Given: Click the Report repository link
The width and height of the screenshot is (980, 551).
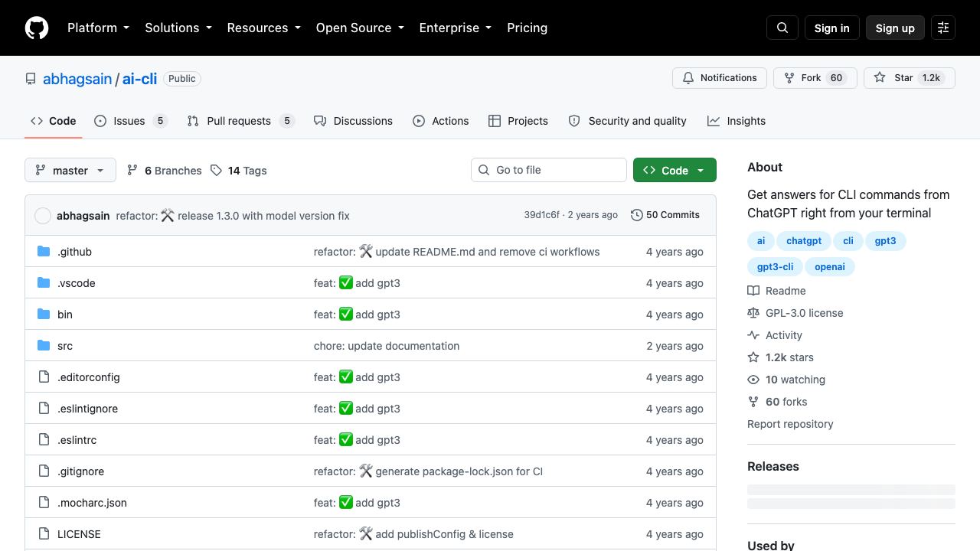Looking at the screenshot, I should 790,424.
